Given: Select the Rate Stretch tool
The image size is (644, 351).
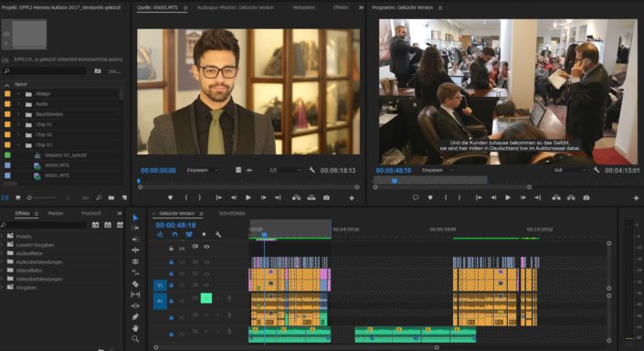Looking at the screenshot, I should point(135,261).
